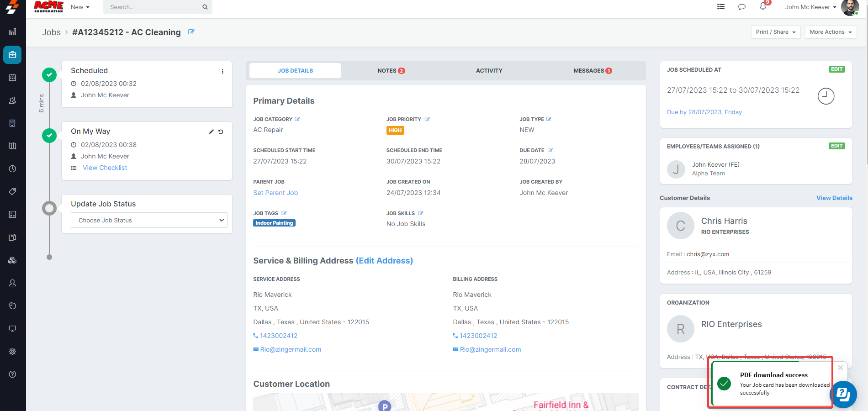The height and width of the screenshot is (411, 868).
Task: Switch to the Notes tab
Action: coord(391,71)
